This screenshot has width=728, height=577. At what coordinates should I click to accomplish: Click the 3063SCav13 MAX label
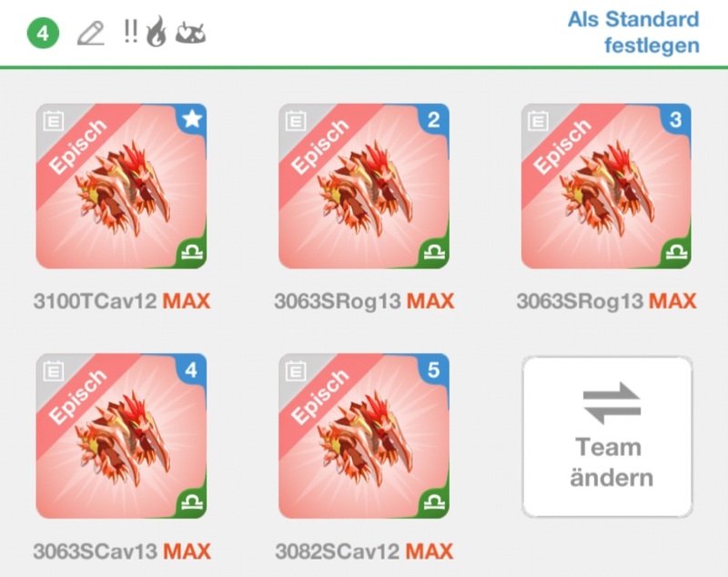point(122,552)
